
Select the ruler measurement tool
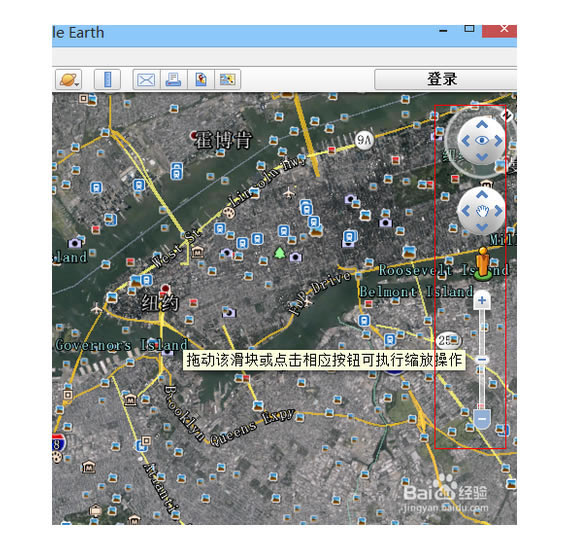coord(107,79)
